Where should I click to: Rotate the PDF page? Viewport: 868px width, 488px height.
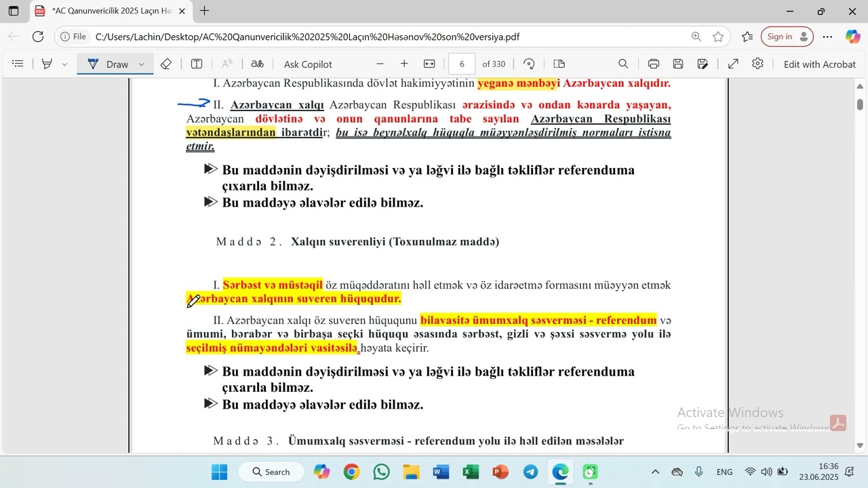(x=530, y=64)
